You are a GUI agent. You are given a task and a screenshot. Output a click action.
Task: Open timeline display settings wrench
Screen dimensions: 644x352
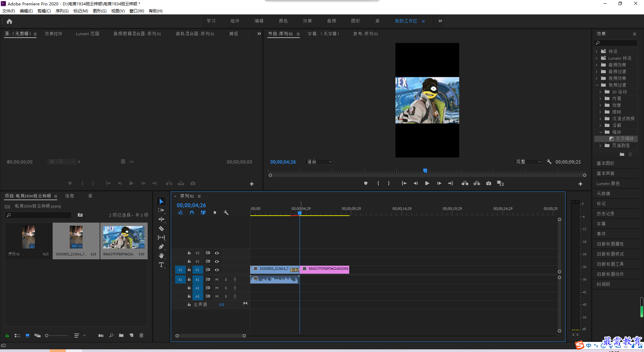click(226, 213)
